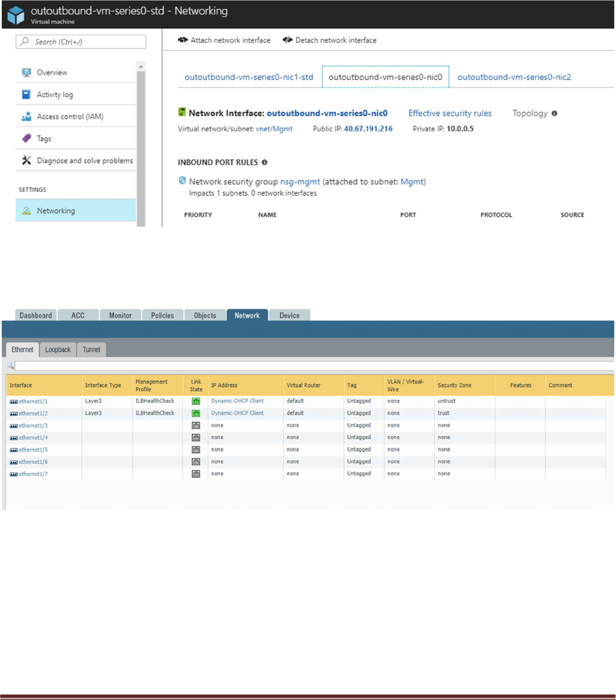This screenshot has width=616, height=700.
Task: Open the Monitor tab
Action: 120,315
